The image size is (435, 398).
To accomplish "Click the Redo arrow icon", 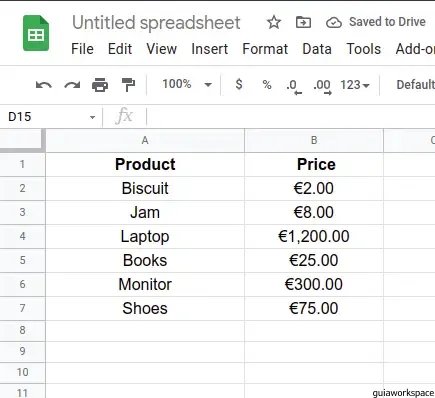I will click(x=72, y=85).
